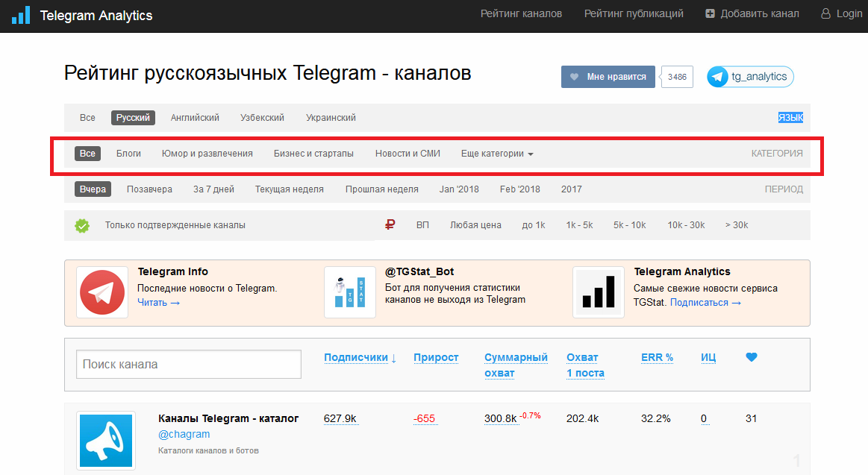Select the Русский language filter
This screenshot has width=868, height=475.
click(x=133, y=118)
